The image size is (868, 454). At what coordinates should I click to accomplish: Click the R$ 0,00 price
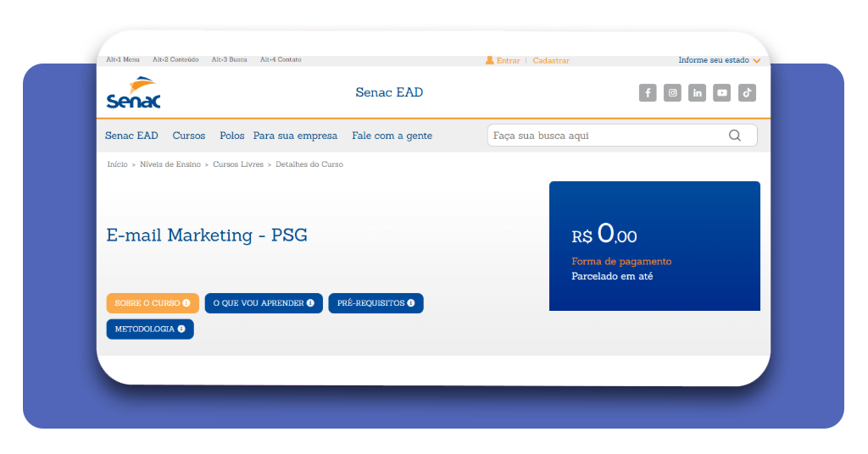tap(604, 234)
